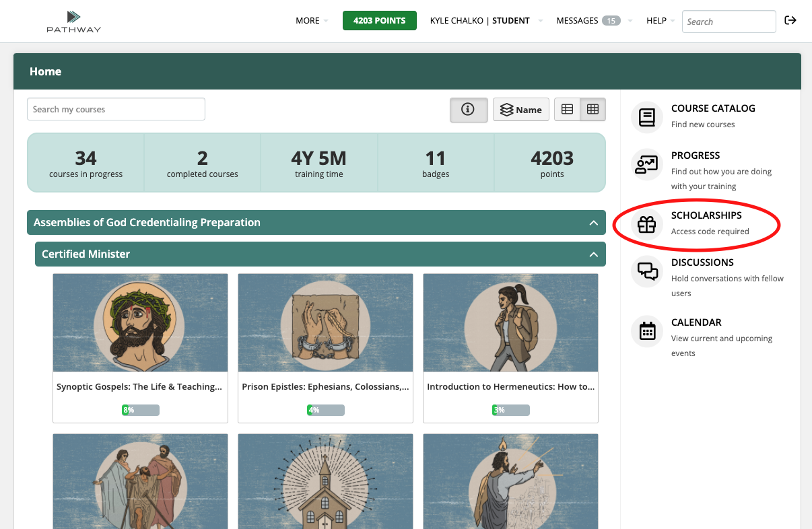Viewport: 812px width, 529px height.
Task: Open the Scholarships gift icon
Action: click(x=647, y=225)
